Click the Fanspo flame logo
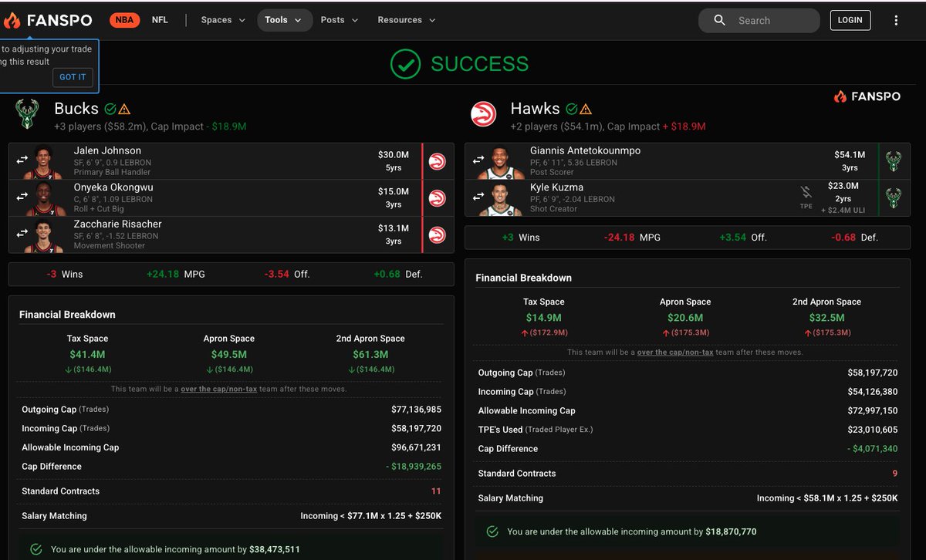 (12, 20)
